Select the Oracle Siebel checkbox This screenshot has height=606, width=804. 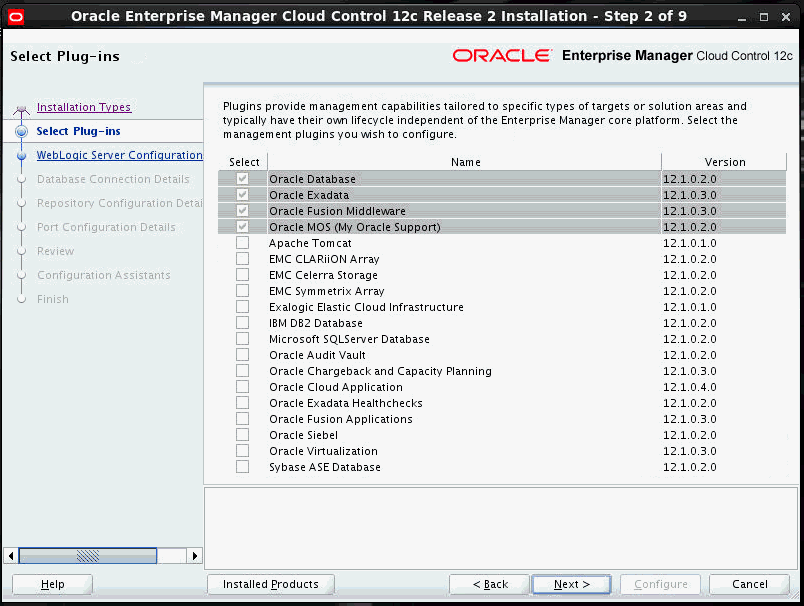[243, 434]
